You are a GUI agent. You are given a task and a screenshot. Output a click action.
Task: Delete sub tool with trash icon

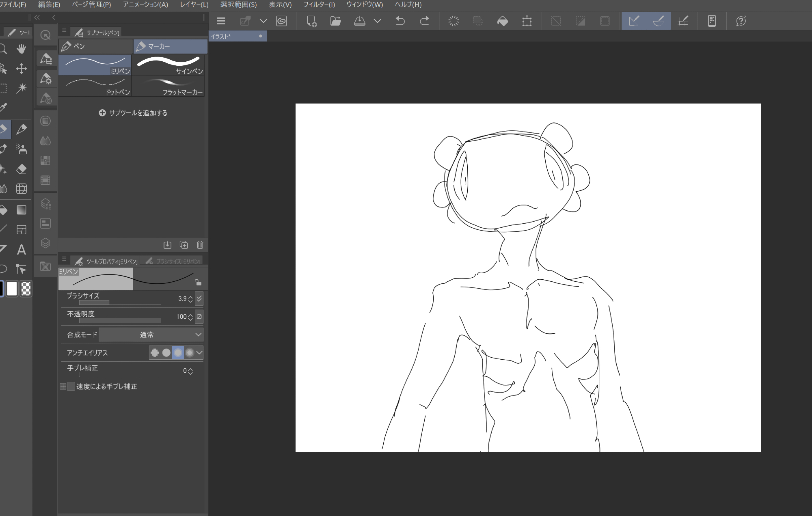[x=200, y=245]
